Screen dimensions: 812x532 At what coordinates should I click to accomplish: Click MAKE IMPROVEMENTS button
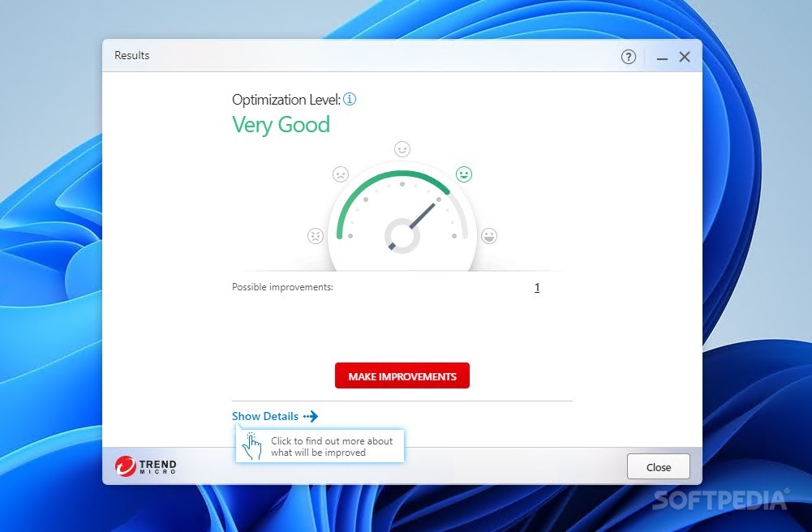click(x=402, y=375)
